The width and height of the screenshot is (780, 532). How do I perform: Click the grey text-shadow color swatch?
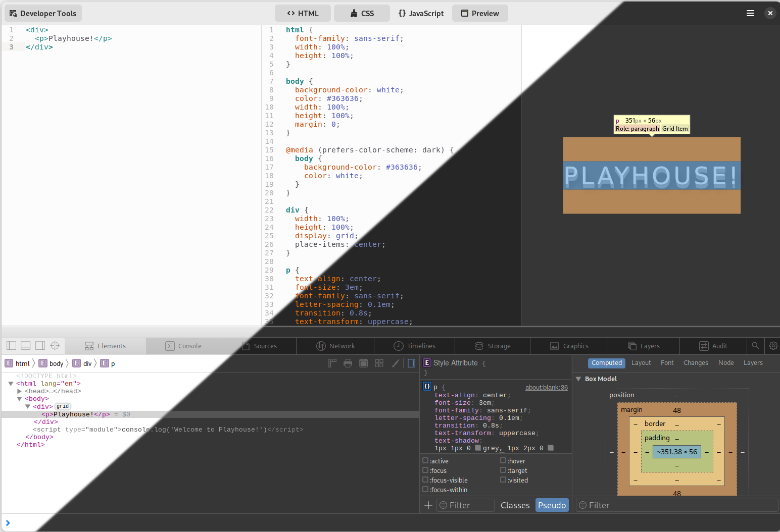tap(478, 448)
